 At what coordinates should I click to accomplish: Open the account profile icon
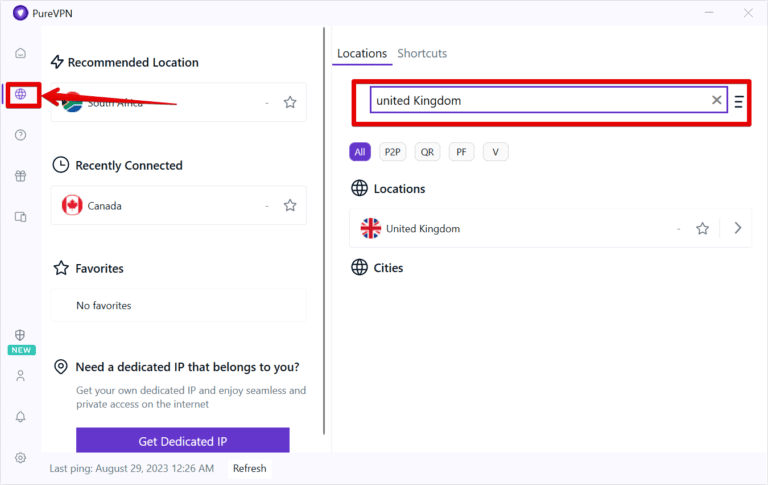(20, 376)
